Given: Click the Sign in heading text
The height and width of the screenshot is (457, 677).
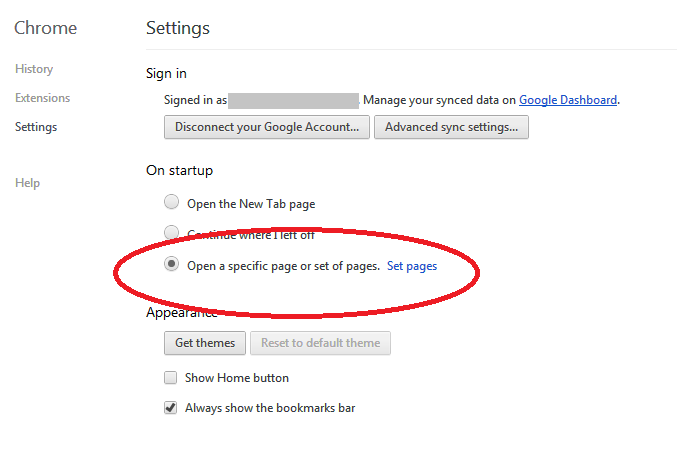Looking at the screenshot, I should point(166,73).
